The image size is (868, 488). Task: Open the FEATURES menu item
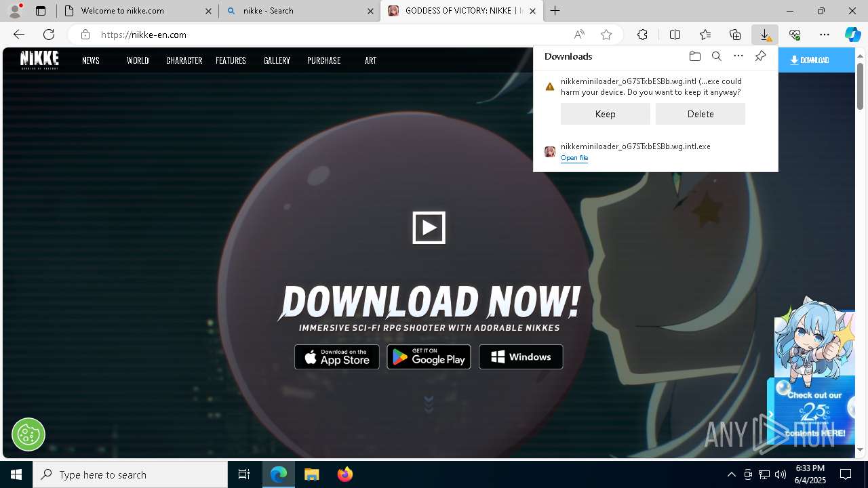click(x=231, y=60)
